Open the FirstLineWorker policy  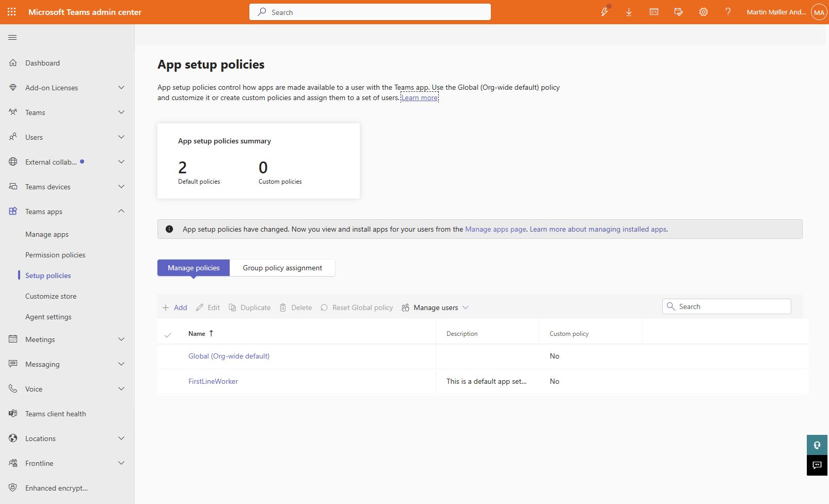point(213,381)
